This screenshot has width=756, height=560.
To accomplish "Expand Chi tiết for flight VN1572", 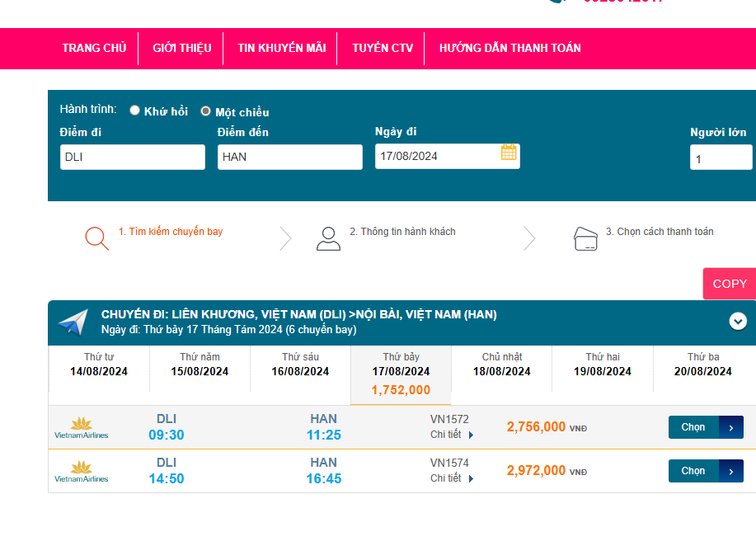I will [452, 435].
